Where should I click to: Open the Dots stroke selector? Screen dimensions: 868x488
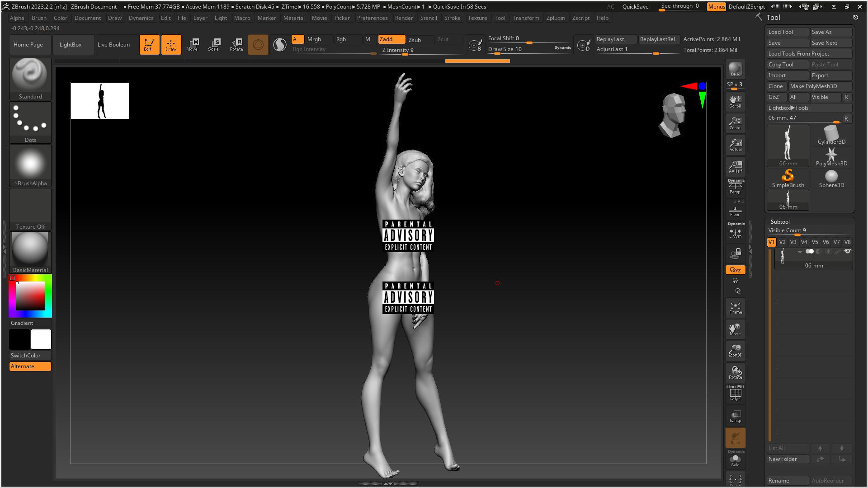[30, 122]
